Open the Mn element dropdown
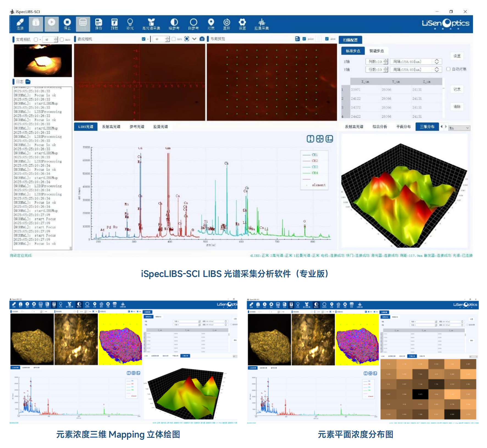 pos(459,128)
